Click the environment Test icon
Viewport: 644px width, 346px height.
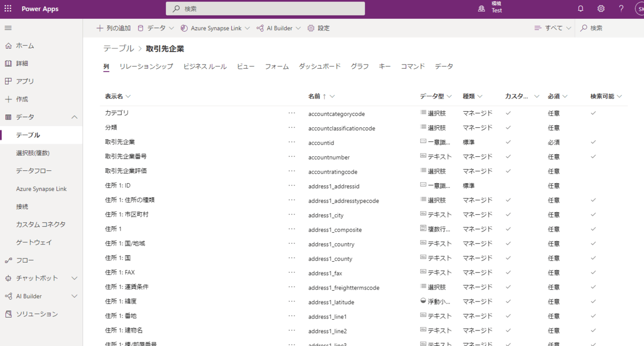481,9
